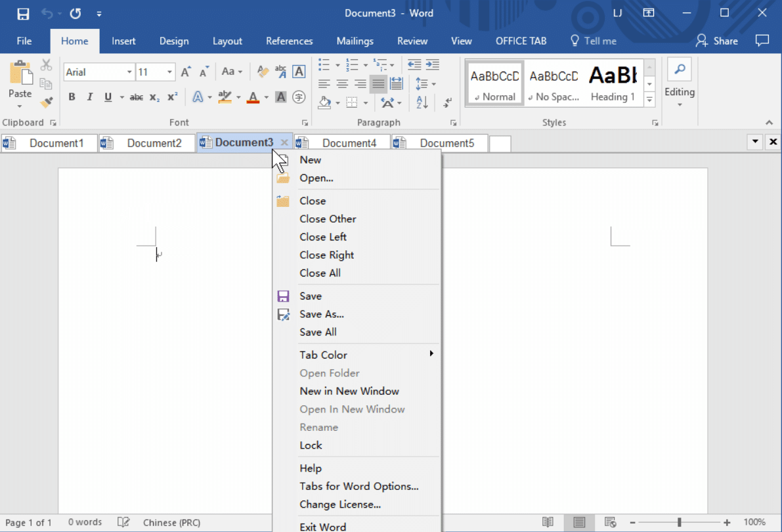Open the font name dropdown
This screenshot has height=532, width=782.
[x=129, y=72]
